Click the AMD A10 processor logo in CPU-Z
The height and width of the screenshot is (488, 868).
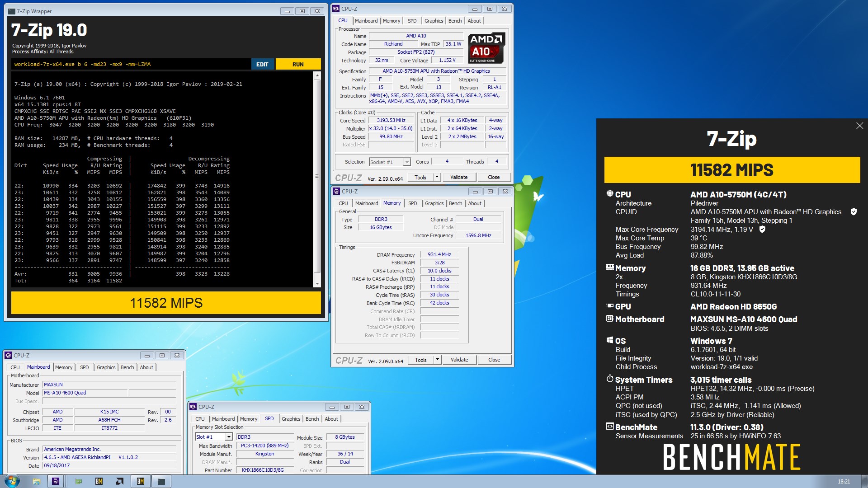(486, 48)
